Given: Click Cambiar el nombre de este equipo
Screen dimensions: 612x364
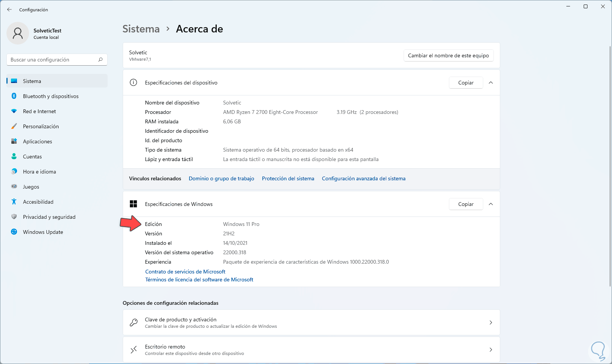Looking at the screenshot, I should (x=448, y=55).
